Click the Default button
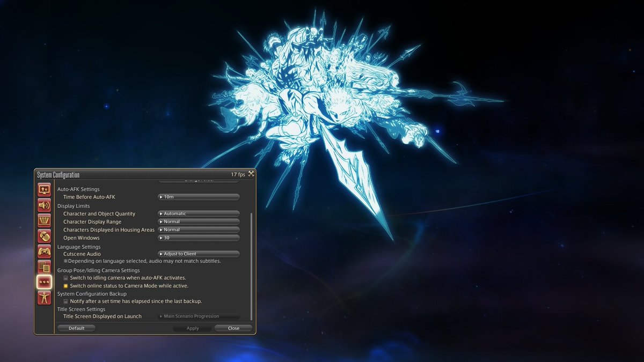644x362 pixels. [x=76, y=328]
